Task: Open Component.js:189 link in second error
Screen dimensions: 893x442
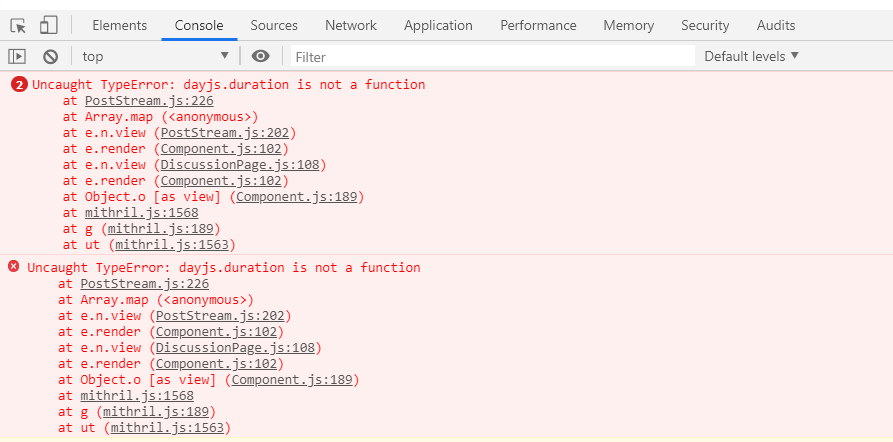Action: (292, 379)
